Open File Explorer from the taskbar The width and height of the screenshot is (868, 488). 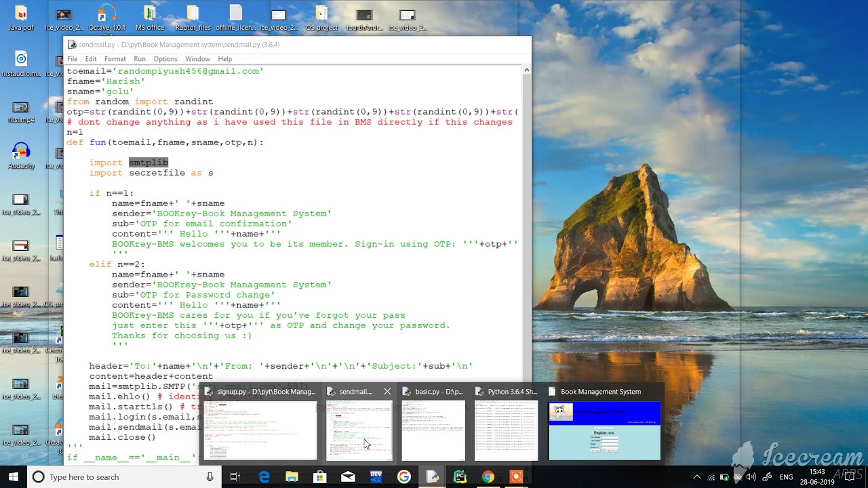click(x=292, y=477)
